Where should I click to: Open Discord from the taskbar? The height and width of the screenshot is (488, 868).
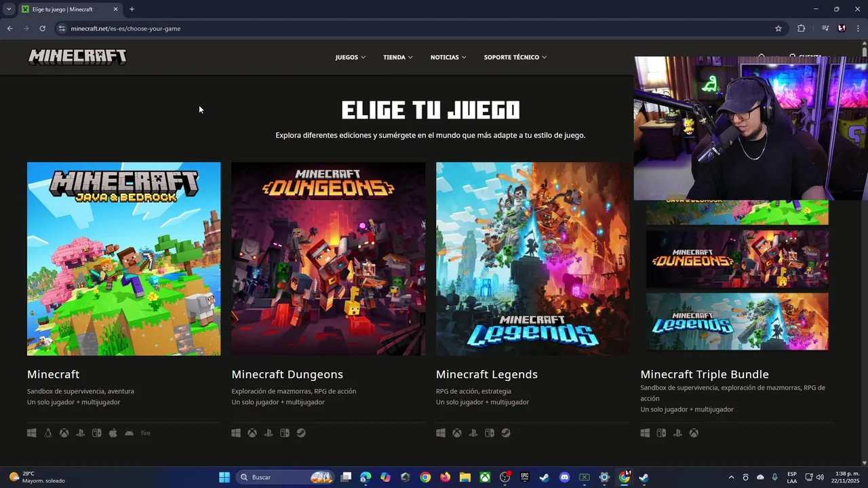point(564,477)
